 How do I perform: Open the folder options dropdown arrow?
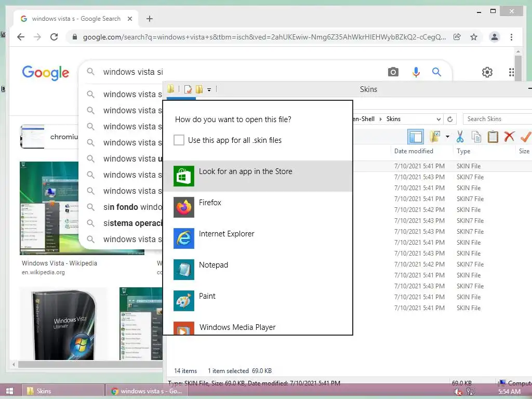pyautogui.click(x=447, y=137)
